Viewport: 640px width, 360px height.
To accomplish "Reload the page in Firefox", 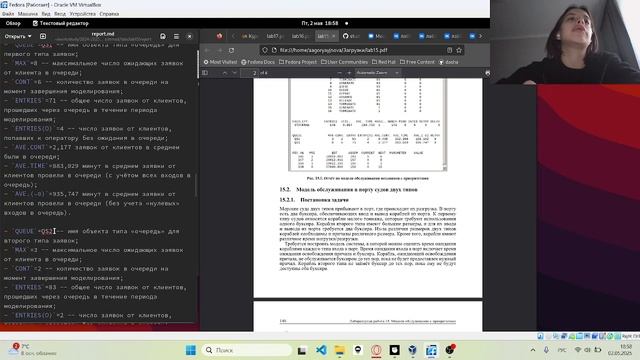I will (231, 50).
